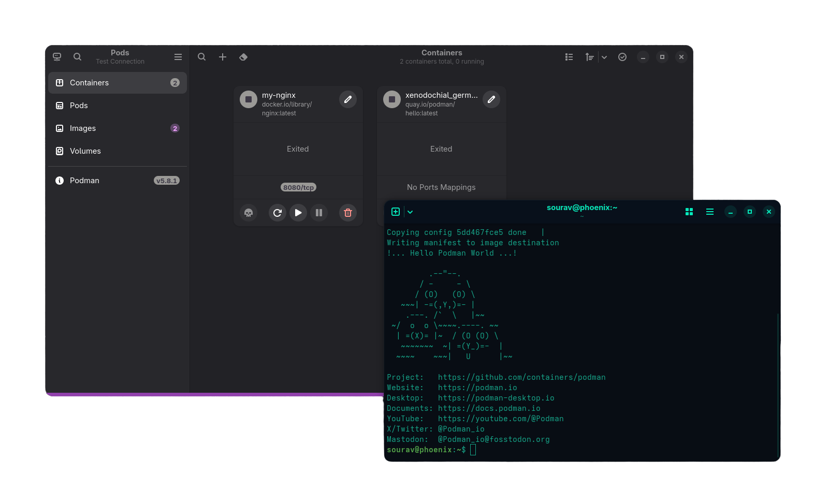Add a new container with plus icon

click(223, 57)
